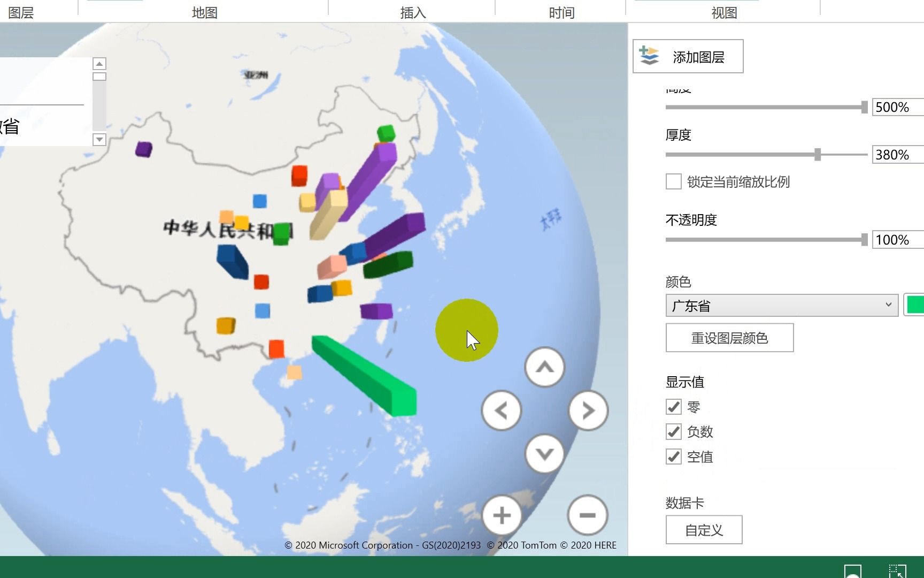Image resolution: width=924 pixels, height=578 pixels.
Task: Tilt the map down with the down arrow
Action: pyautogui.click(x=544, y=454)
